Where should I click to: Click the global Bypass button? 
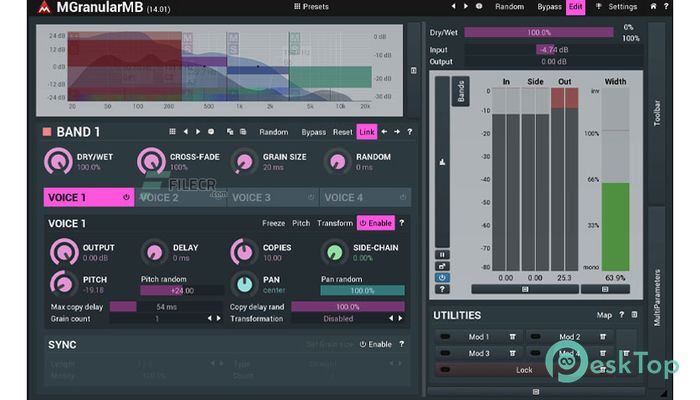tap(549, 7)
